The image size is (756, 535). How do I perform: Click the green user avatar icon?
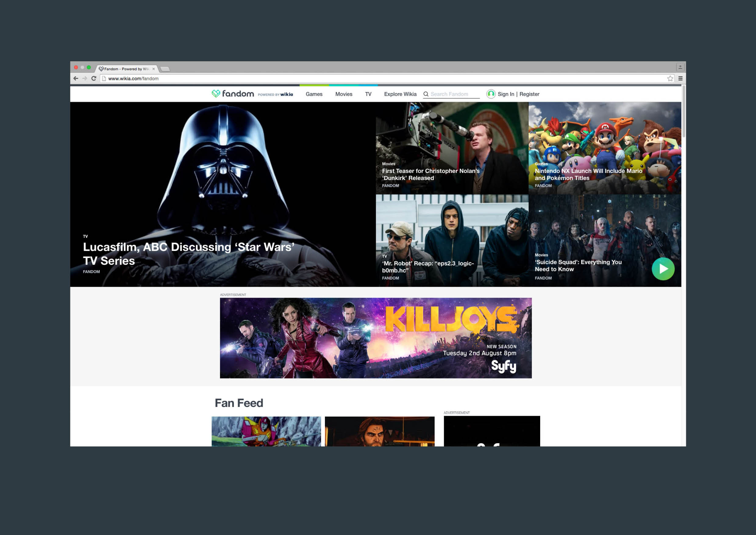pyautogui.click(x=490, y=94)
